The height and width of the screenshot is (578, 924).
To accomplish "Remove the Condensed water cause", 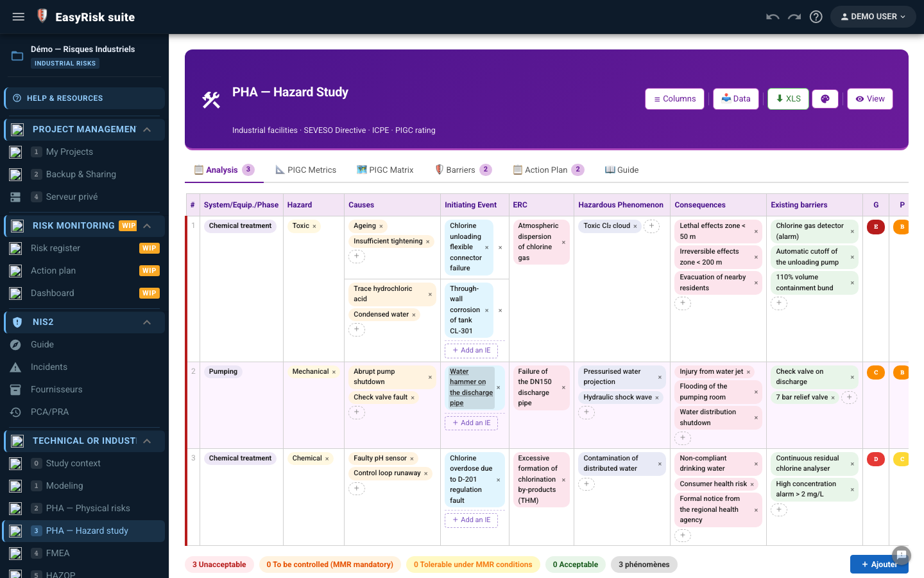I will pos(414,315).
